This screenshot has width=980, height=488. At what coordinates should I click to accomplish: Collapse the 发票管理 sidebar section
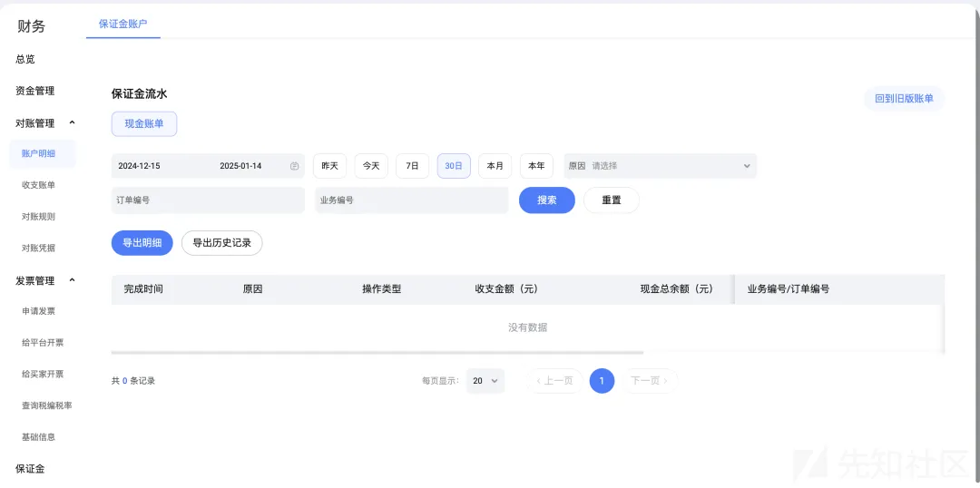(x=72, y=280)
